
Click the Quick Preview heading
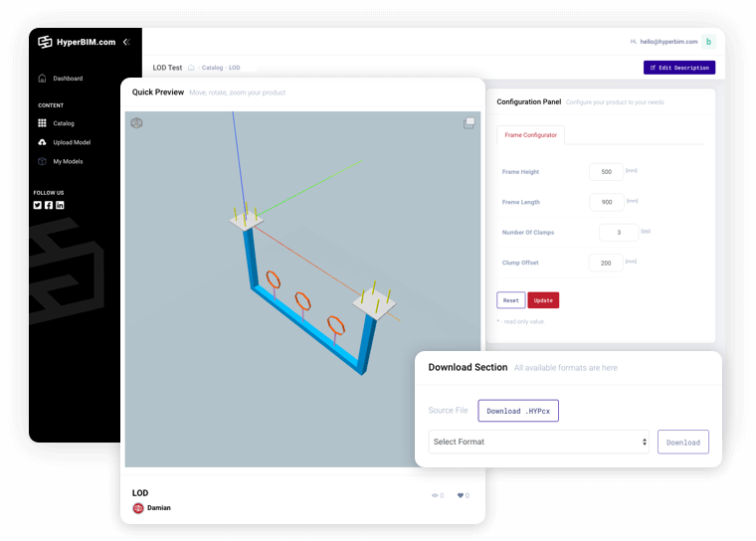coord(157,92)
